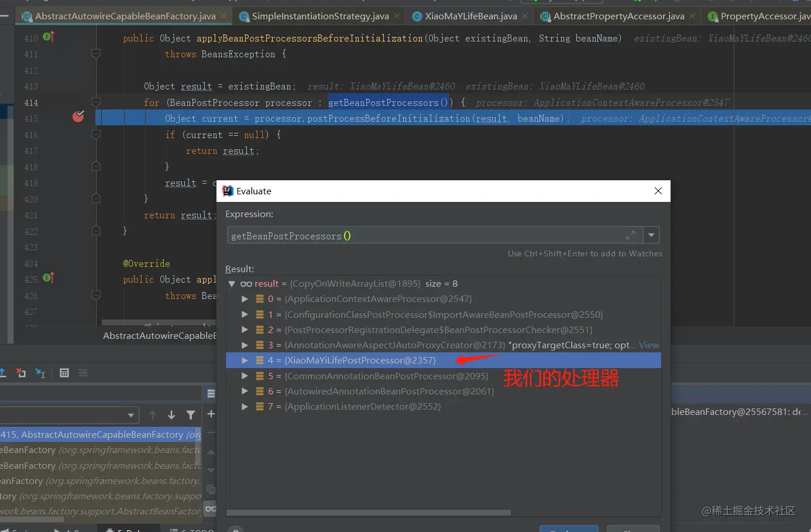
Task: Click expand icon inside the Expression field
Action: pos(630,235)
